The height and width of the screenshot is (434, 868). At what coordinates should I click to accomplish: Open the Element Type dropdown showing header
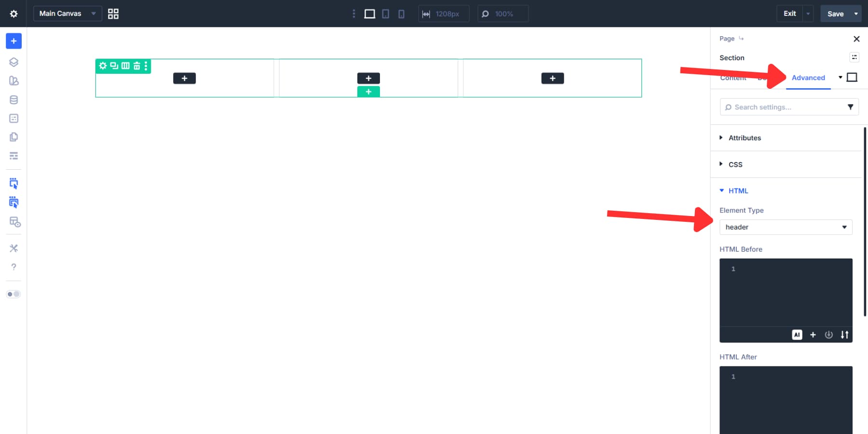[786, 227]
